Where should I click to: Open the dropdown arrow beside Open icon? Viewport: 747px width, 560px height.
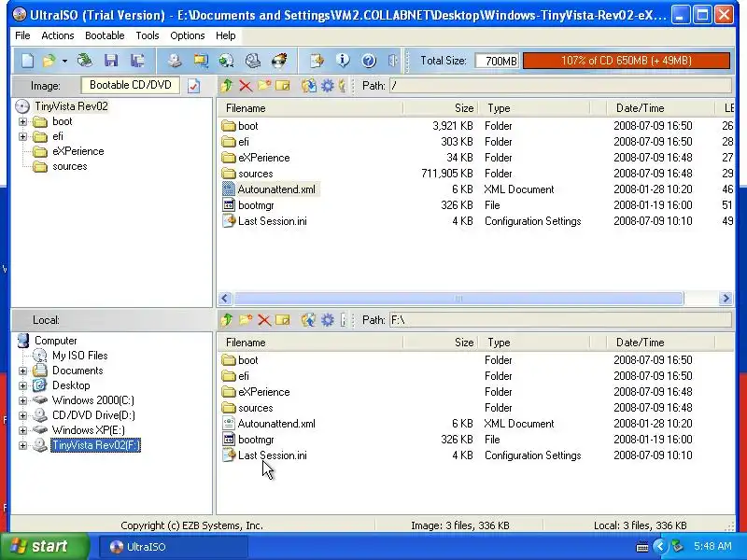[64, 61]
